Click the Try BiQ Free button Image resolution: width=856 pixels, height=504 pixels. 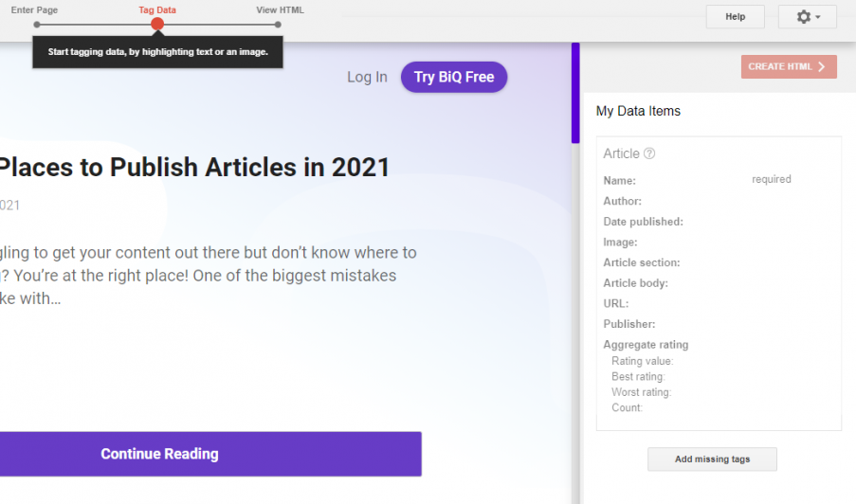pos(454,77)
